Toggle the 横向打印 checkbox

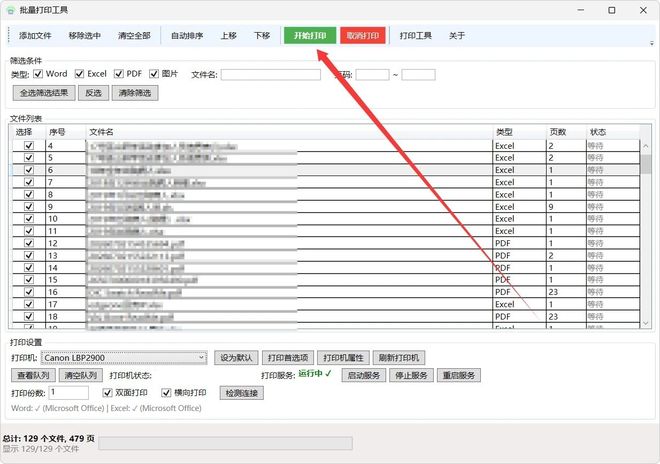click(x=166, y=393)
